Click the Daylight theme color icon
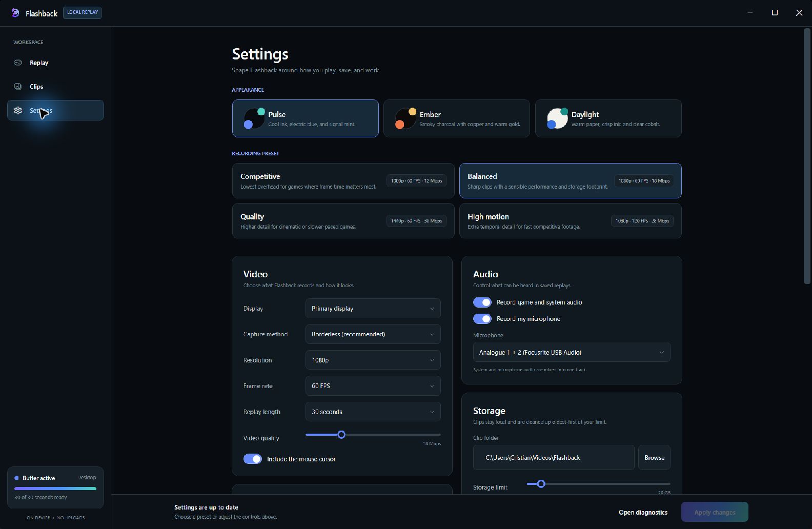812x529 pixels. [x=557, y=118]
